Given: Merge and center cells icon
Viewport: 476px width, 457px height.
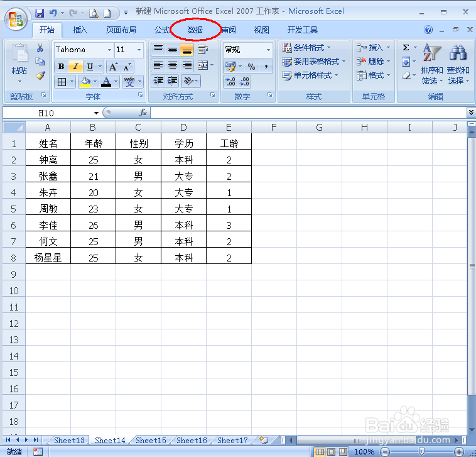Looking at the screenshot, I should (203, 65).
